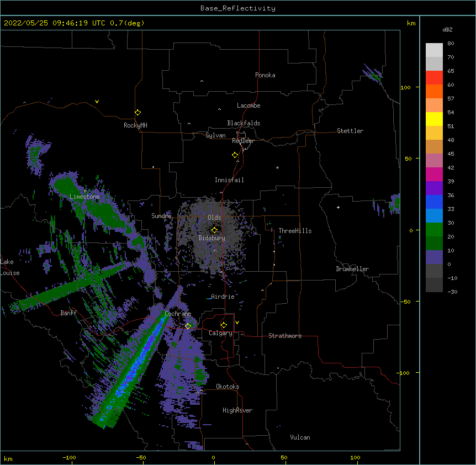This screenshot has width=476, height=465.
Task: Click the Okotoks town label
Action: tap(228, 387)
